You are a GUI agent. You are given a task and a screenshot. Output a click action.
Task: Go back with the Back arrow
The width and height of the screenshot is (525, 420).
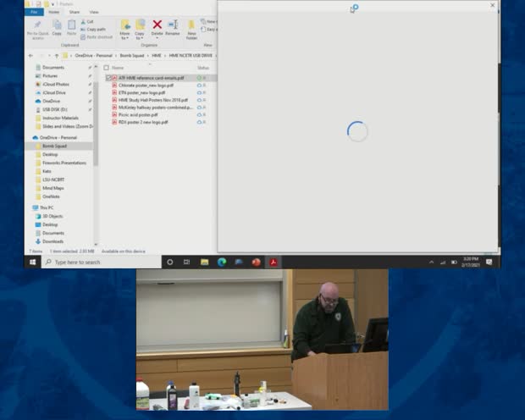click(x=30, y=56)
